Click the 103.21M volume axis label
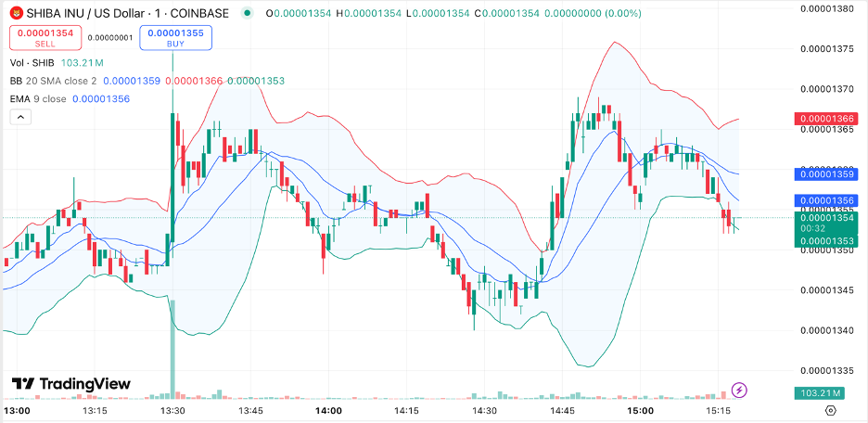The height and width of the screenshot is (423, 868). coord(830,393)
